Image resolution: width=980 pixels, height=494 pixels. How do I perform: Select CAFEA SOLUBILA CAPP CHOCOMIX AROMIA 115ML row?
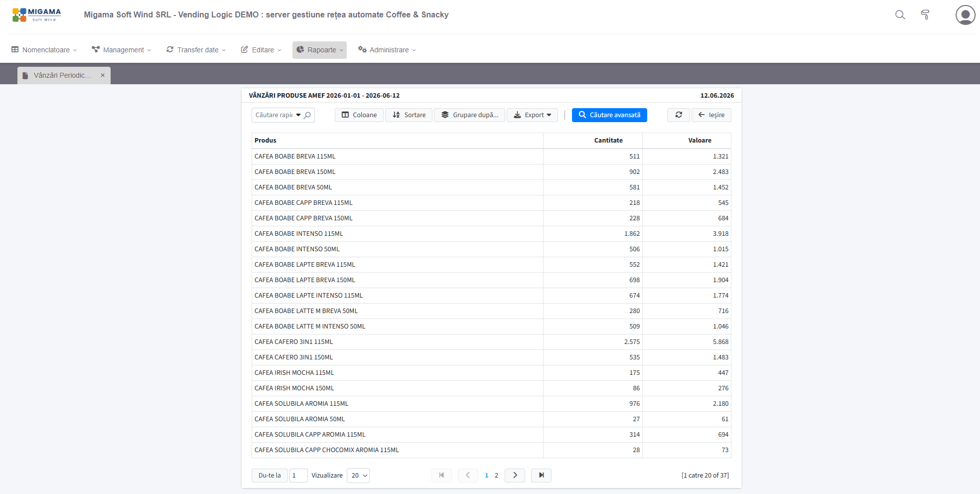tap(491, 450)
